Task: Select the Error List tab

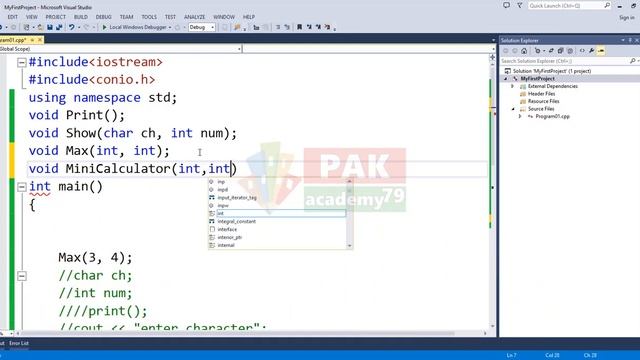Action: (x=19, y=343)
